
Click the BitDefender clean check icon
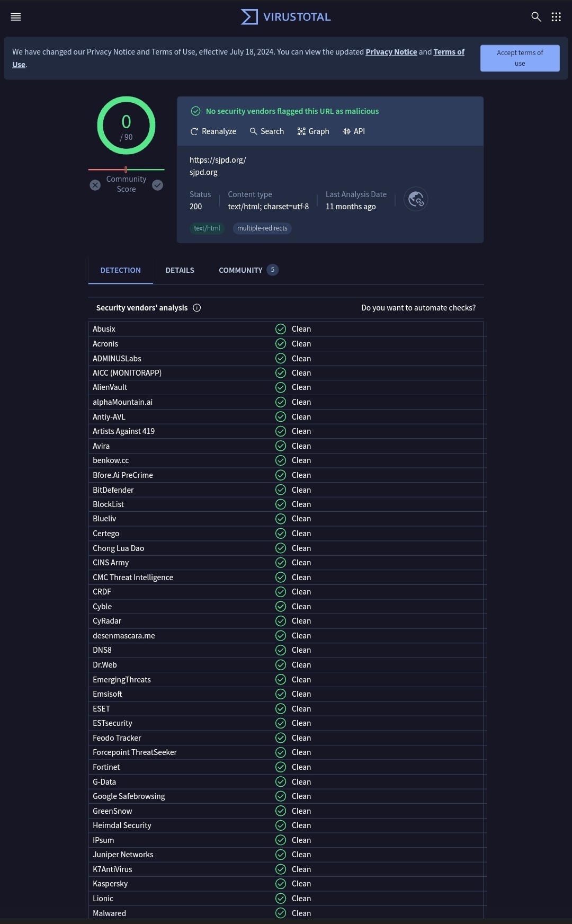[x=281, y=490]
